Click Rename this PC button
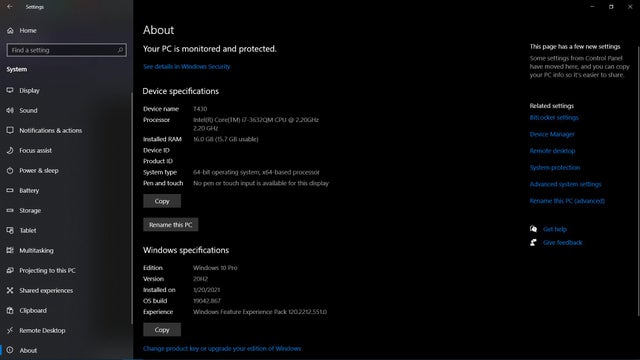 [171, 224]
